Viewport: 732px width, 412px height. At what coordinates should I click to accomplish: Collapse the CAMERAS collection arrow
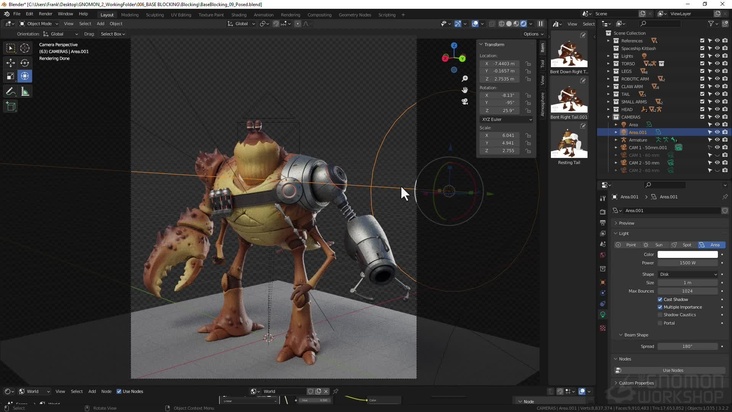click(x=609, y=117)
